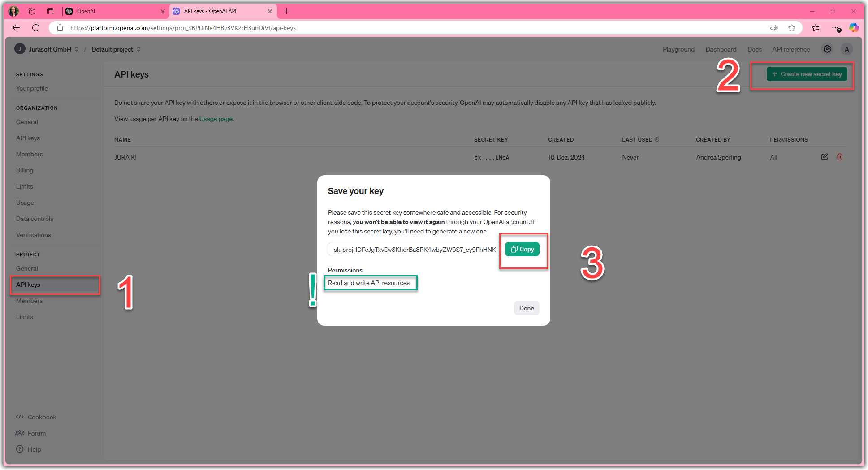Open a new browser tab with plus icon
This screenshot has height=470, width=868.
coord(287,11)
